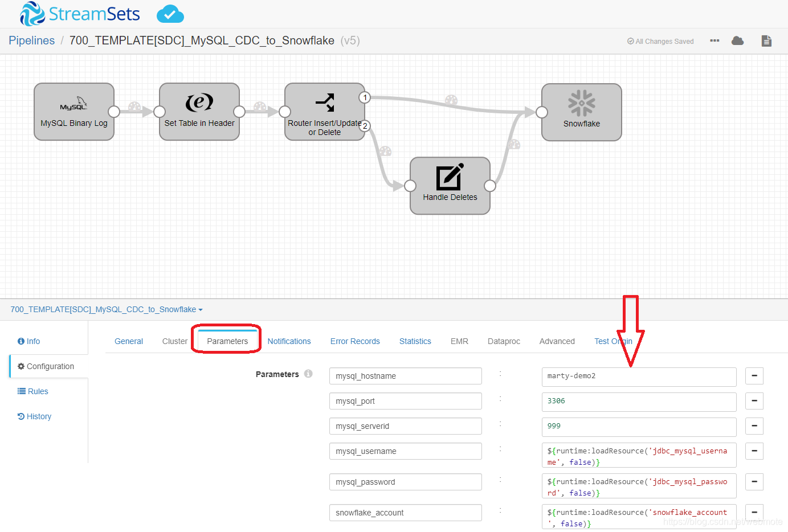Go to Pipelines breadcrumb link
Image resolution: width=788 pixels, height=532 pixels.
(32, 40)
